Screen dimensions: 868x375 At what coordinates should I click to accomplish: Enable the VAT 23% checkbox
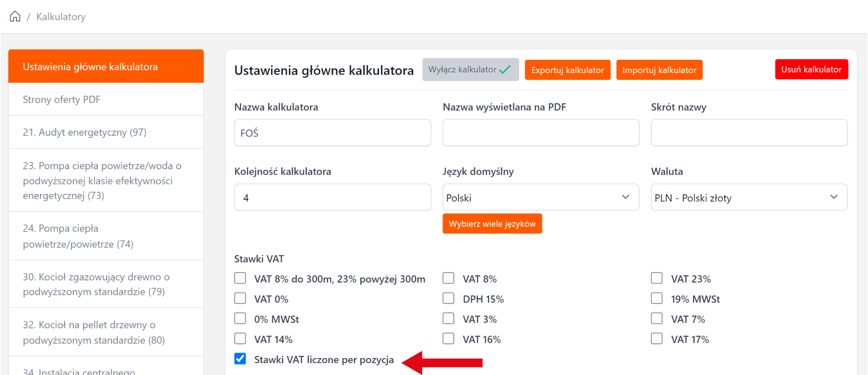click(x=657, y=279)
